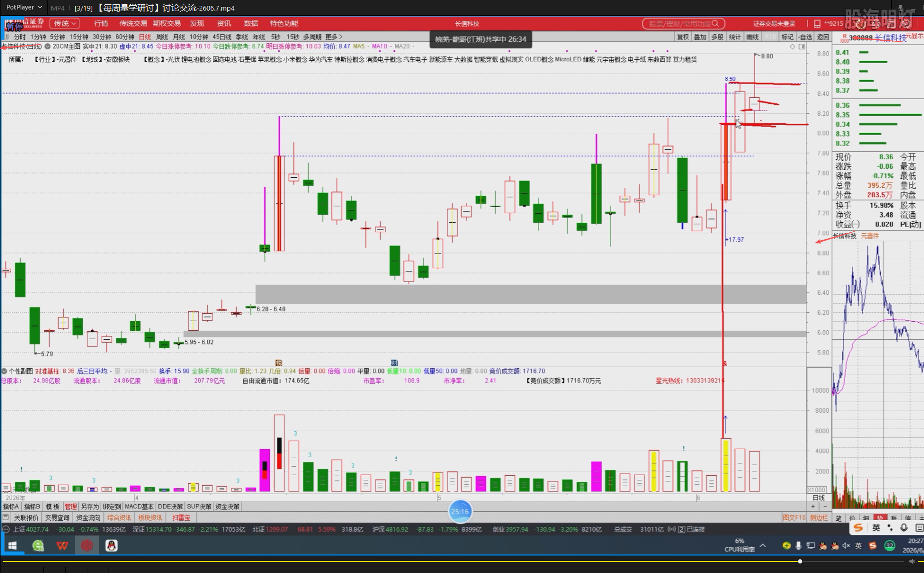Switch to the 15分钟 chart period

pyautogui.click(x=79, y=37)
